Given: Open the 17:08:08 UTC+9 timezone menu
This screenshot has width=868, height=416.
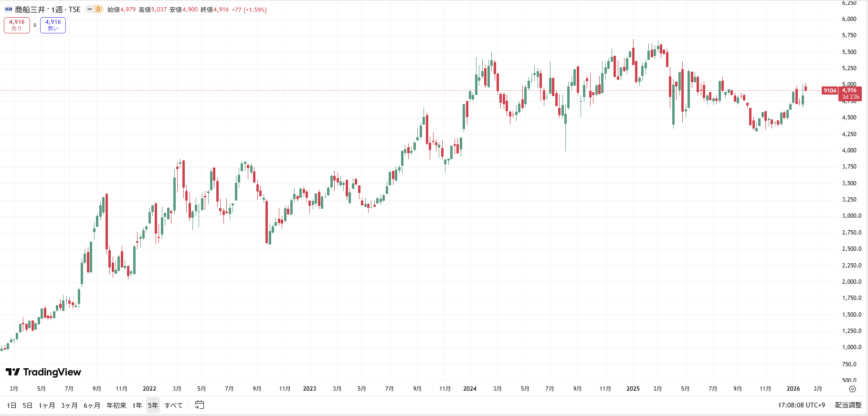Looking at the screenshot, I should [801, 405].
